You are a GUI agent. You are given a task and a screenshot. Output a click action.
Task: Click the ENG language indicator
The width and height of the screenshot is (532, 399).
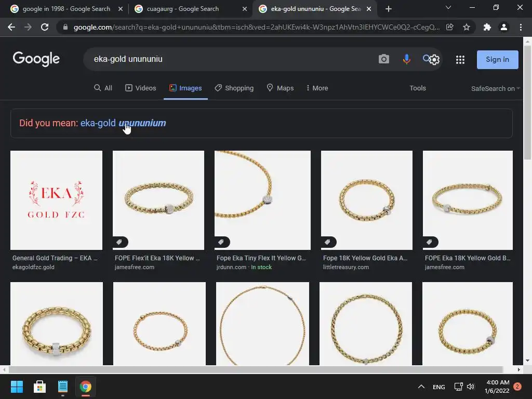click(x=438, y=387)
